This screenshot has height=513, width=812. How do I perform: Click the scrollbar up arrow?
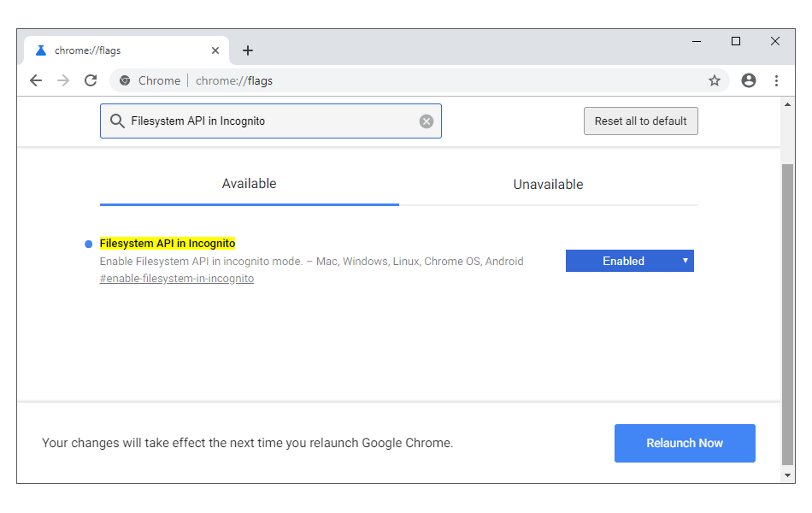pos(787,104)
